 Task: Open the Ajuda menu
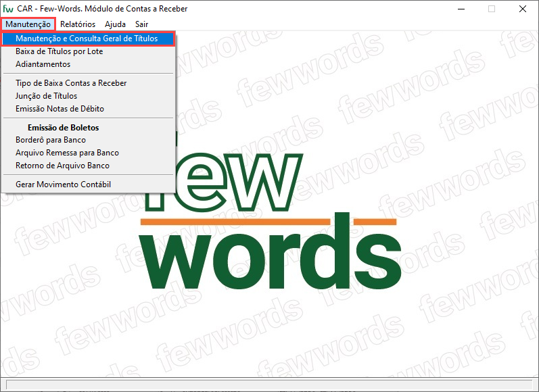(115, 24)
